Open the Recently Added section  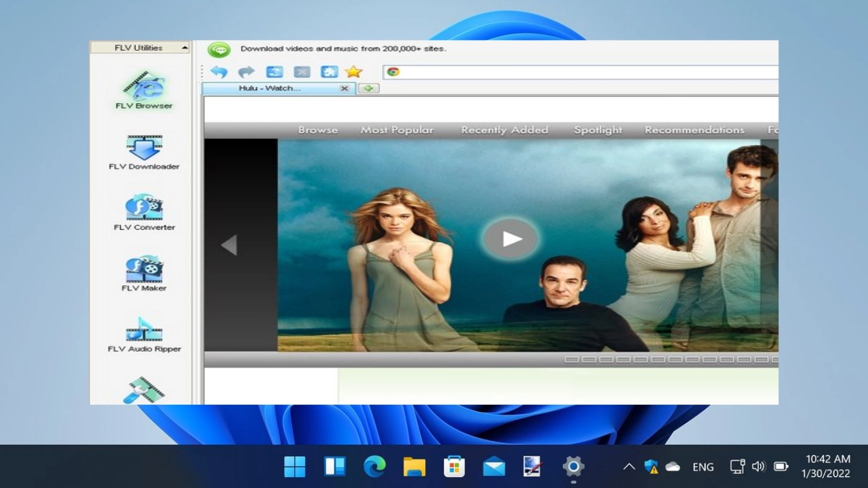(505, 130)
